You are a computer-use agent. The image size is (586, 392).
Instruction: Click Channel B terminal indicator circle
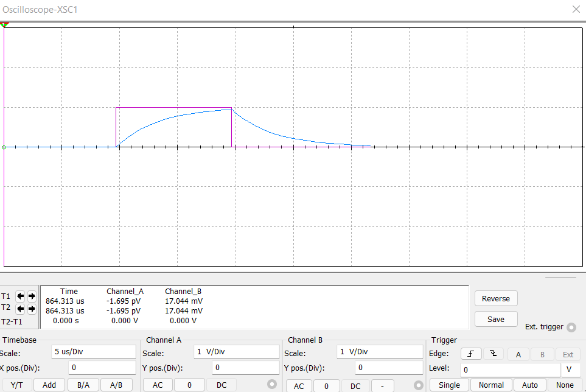[x=419, y=385]
